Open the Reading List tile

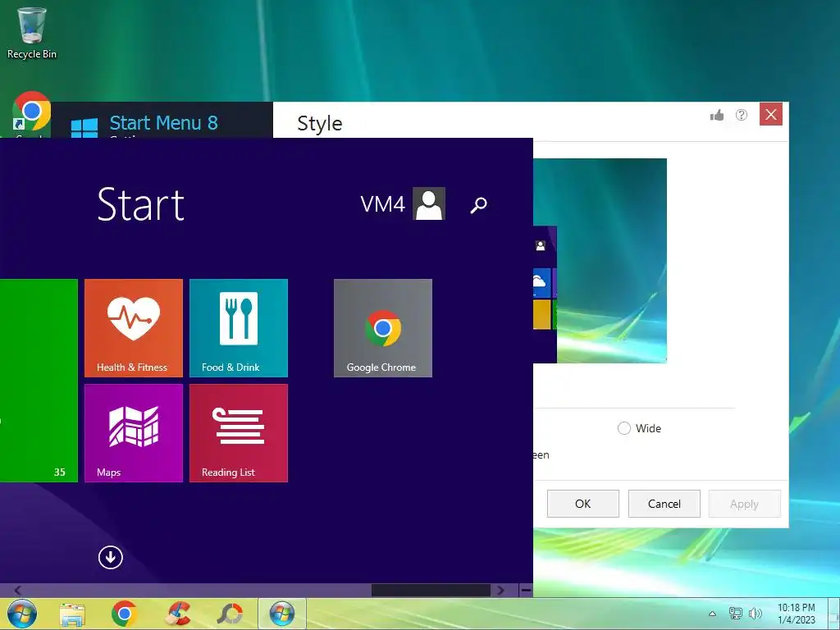[x=239, y=433]
